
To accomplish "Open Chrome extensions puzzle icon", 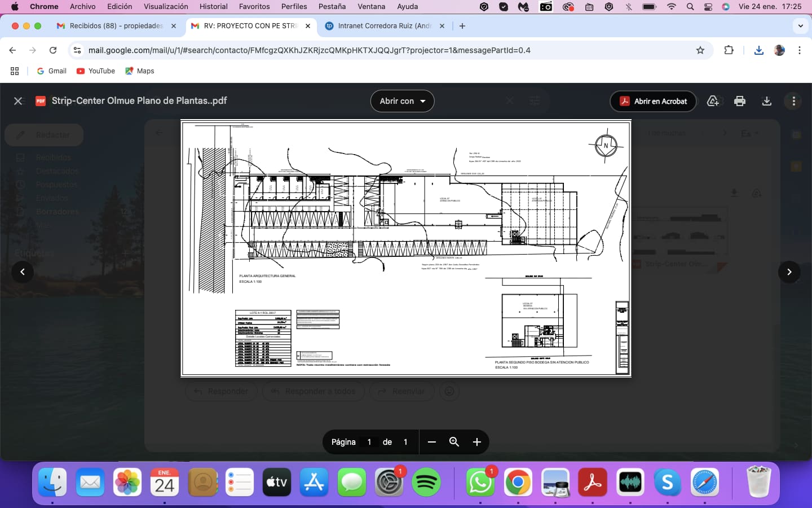I will pyautogui.click(x=729, y=50).
